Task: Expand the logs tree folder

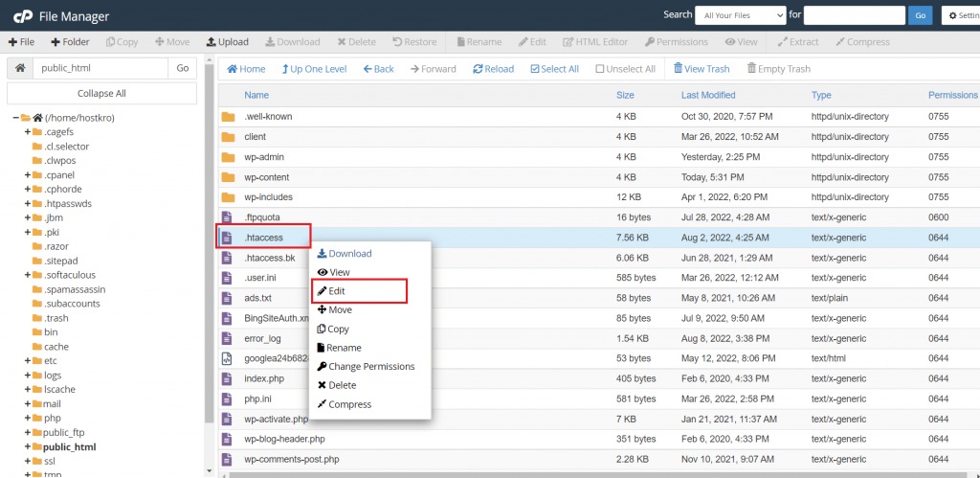Action: 28,376
